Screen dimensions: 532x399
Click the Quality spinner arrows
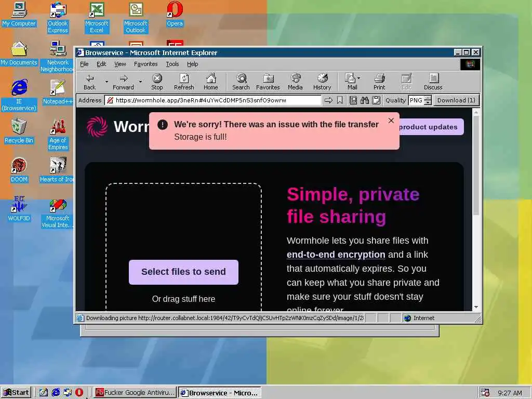pyautogui.click(x=428, y=100)
